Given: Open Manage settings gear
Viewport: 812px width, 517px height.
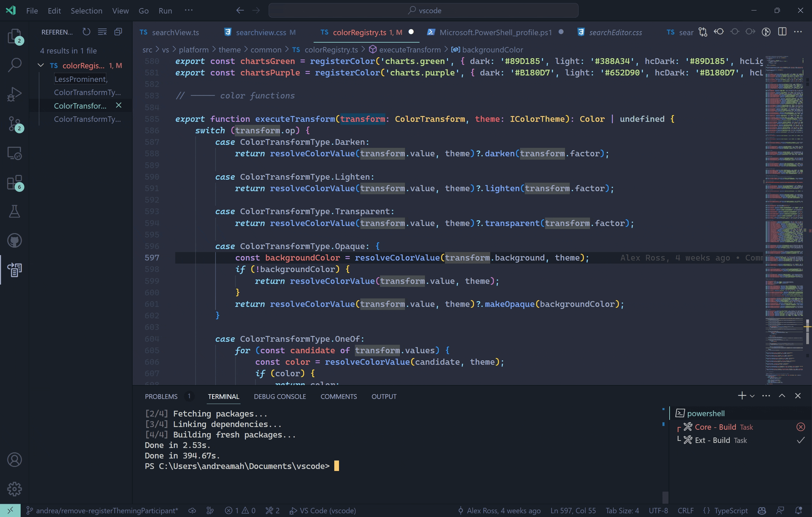Looking at the screenshot, I should 15,489.
